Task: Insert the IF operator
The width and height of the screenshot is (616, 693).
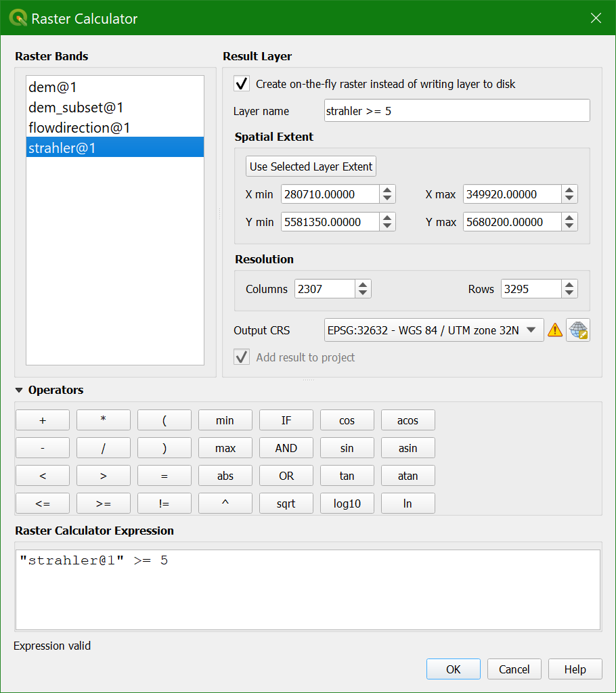Action: (x=286, y=420)
